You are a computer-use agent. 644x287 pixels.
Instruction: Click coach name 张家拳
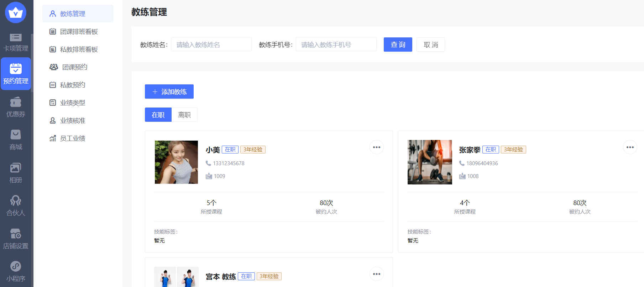tap(470, 150)
